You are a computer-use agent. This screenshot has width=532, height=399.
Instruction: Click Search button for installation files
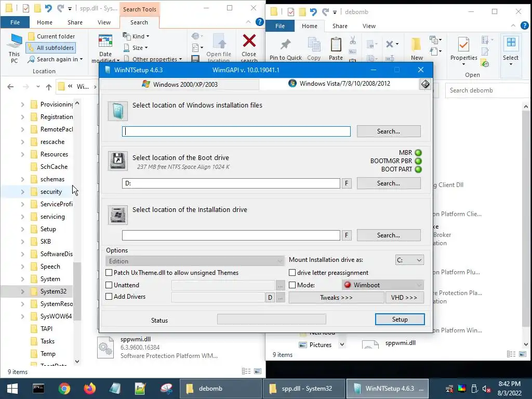(x=389, y=131)
